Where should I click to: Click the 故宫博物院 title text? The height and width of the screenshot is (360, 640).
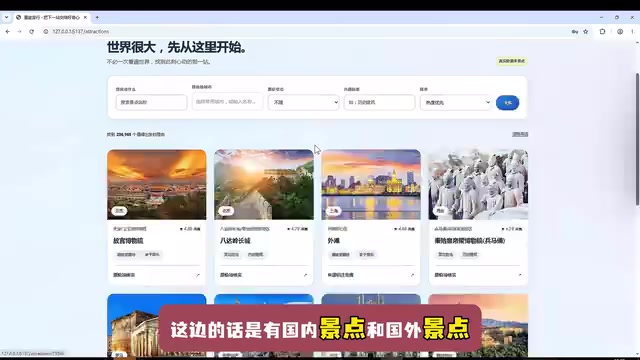[128, 241]
